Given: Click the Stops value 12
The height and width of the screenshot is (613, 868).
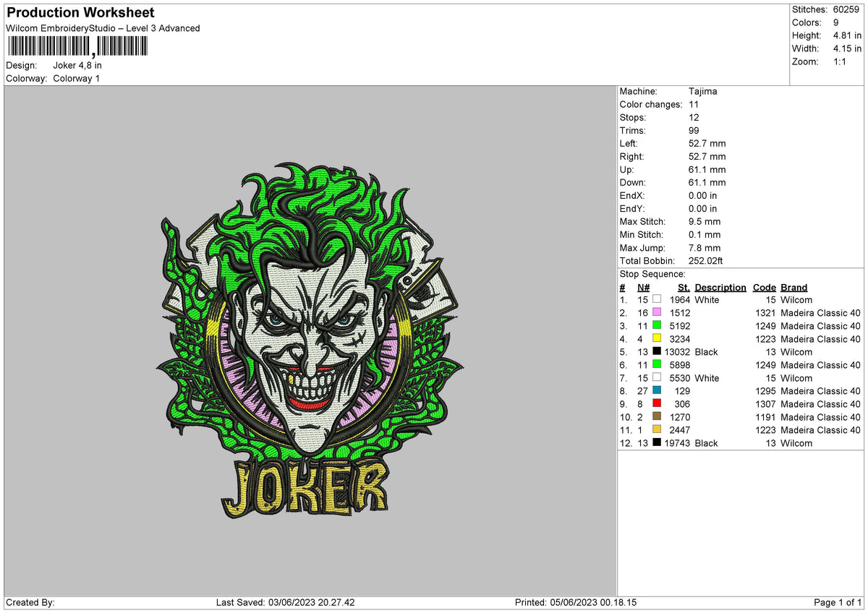Looking at the screenshot, I should coord(694,118).
